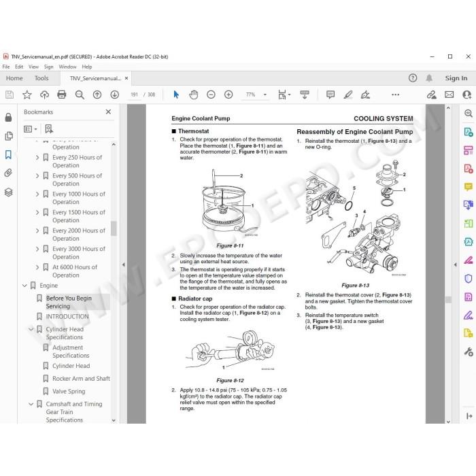Click the page number input field
476x476 pixels.
(134, 95)
